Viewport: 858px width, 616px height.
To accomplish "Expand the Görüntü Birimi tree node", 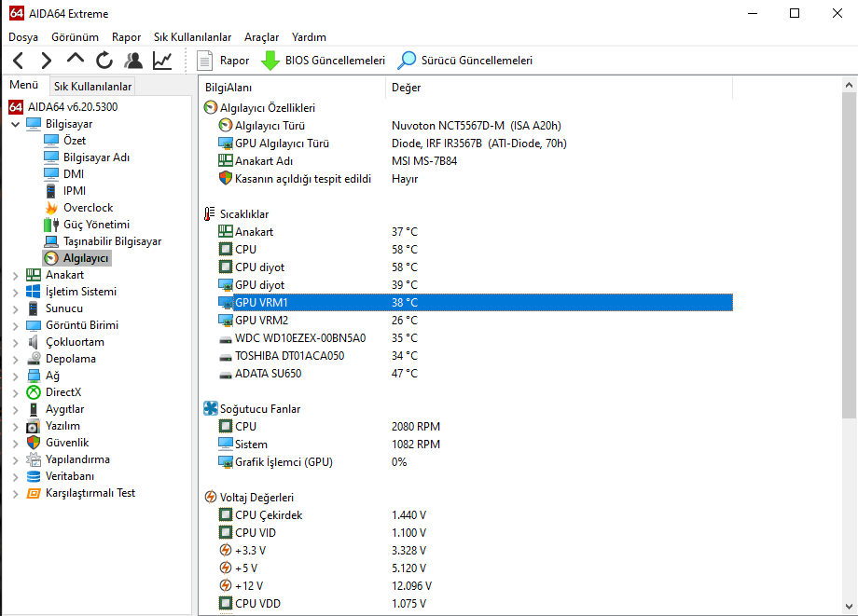I will point(15,326).
